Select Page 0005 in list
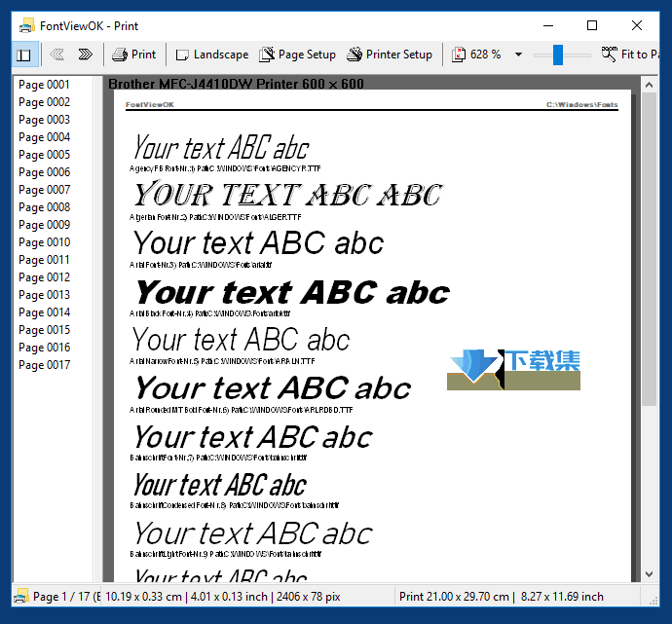Image resolution: width=672 pixels, height=624 pixels. coord(44,155)
